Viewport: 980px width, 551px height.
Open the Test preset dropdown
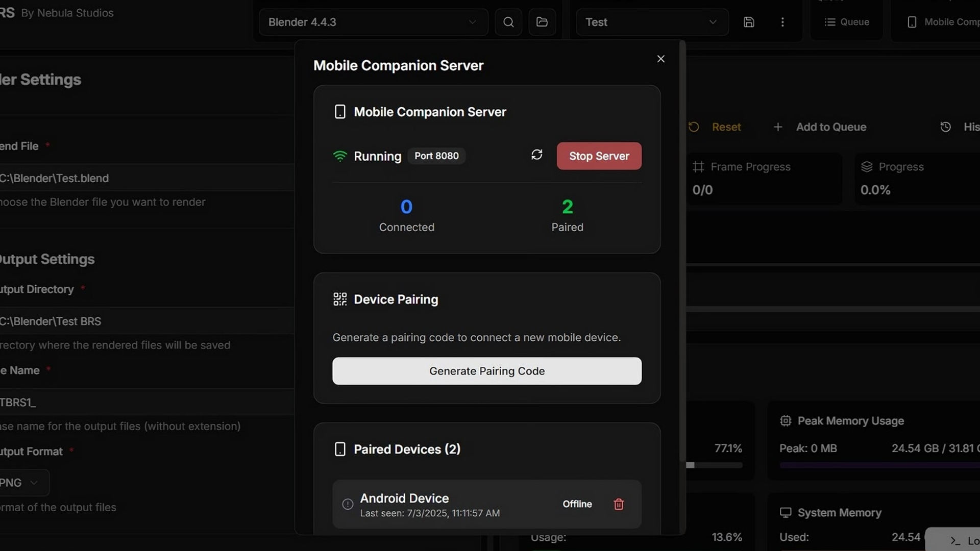[x=652, y=22]
